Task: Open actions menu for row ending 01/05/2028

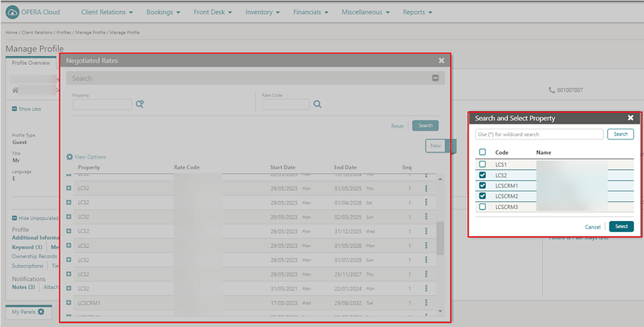Action: point(426,245)
